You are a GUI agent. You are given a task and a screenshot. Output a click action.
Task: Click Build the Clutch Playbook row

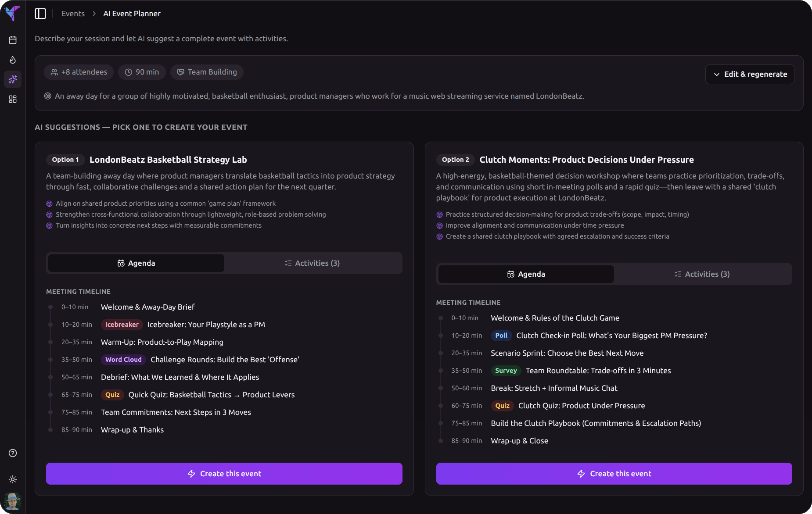click(x=596, y=423)
